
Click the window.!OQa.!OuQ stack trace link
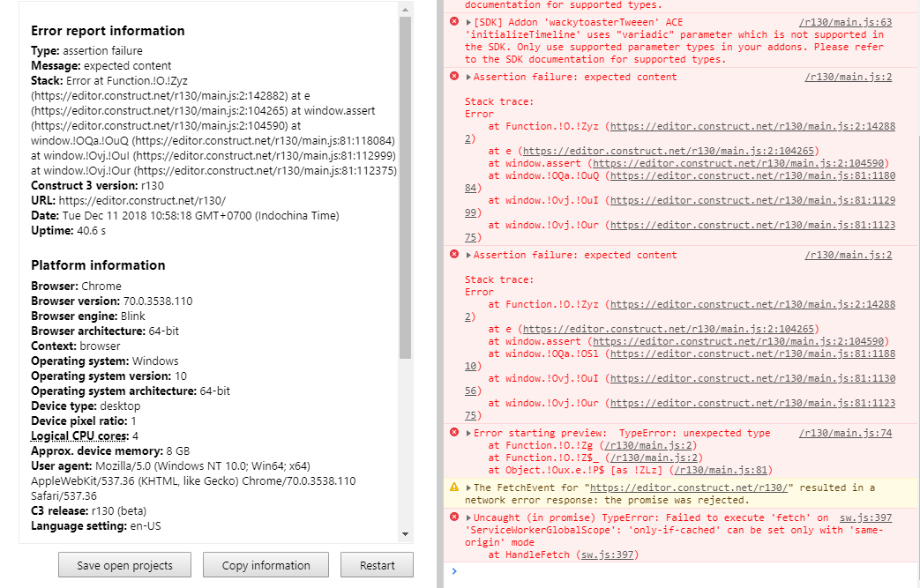(752, 176)
